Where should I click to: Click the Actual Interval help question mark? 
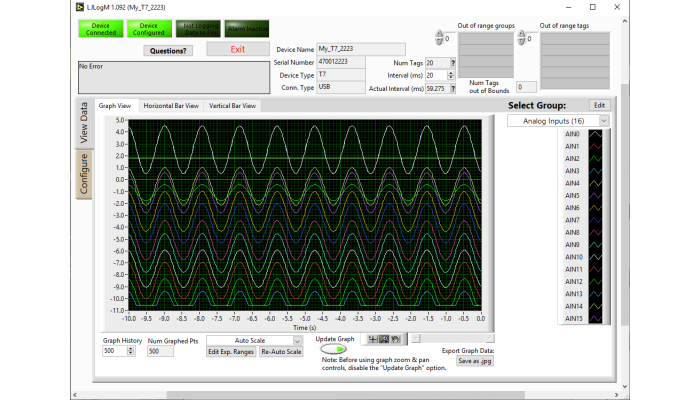coord(453,88)
